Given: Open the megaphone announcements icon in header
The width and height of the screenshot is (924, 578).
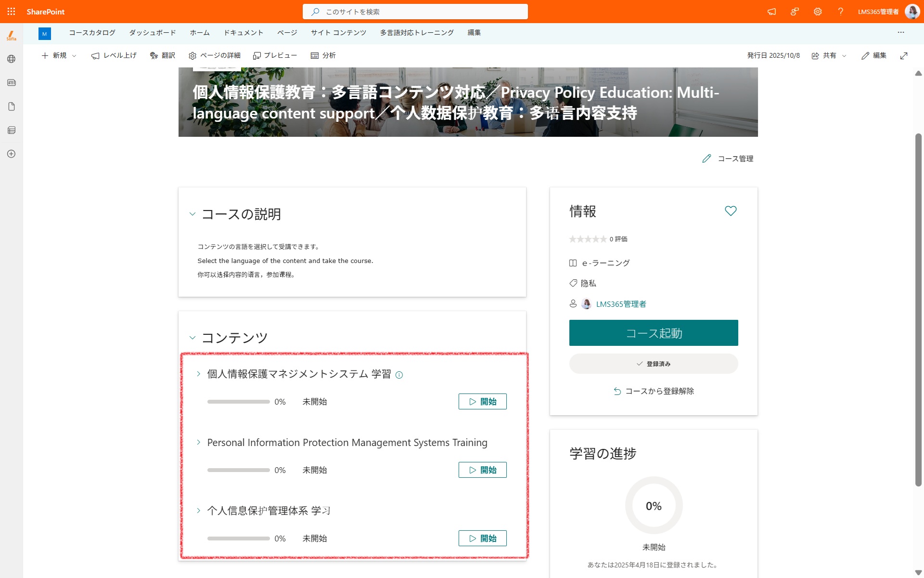Looking at the screenshot, I should coord(771,12).
